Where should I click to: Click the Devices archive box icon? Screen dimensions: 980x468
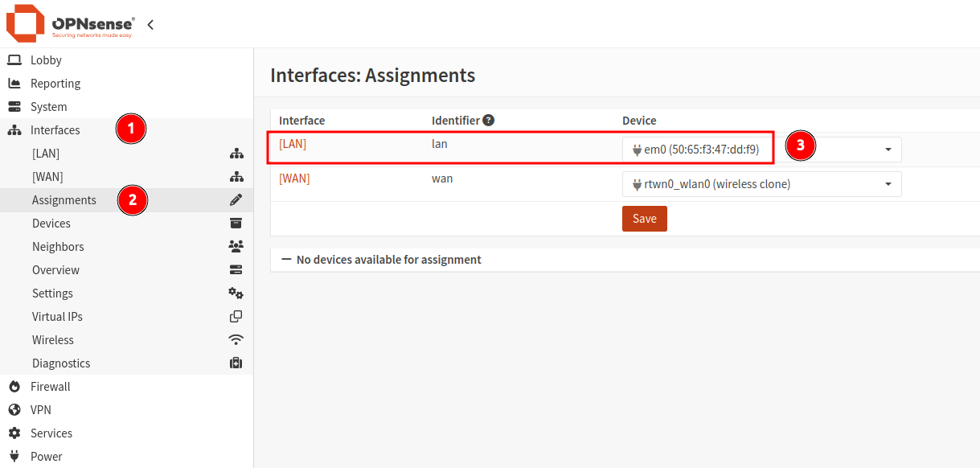coord(236,223)
